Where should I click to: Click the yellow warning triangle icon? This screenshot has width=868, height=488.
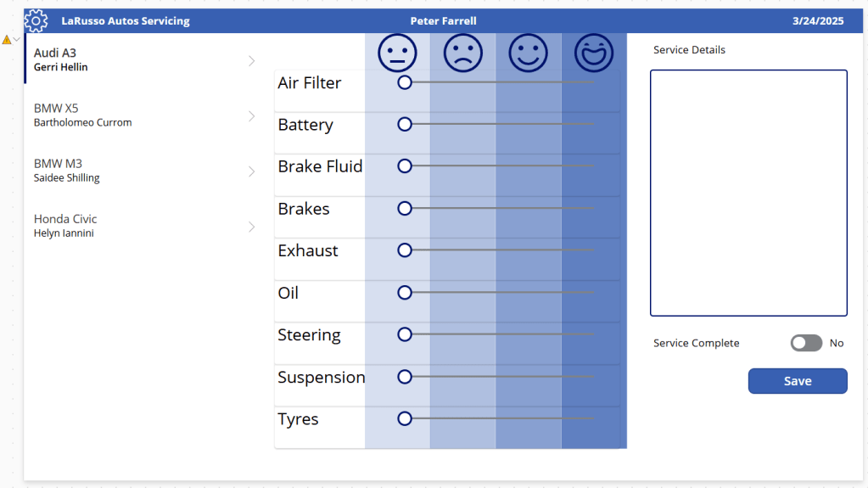coord(7,40)
